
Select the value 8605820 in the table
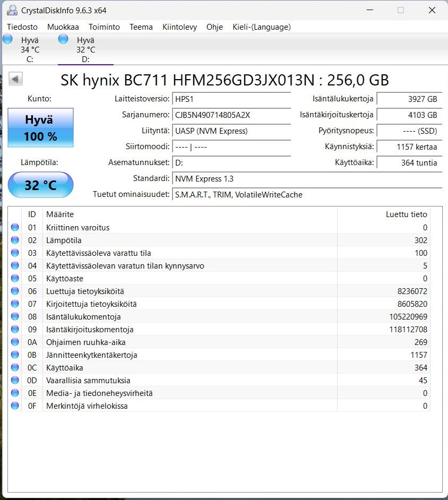[x=412, y=304]
